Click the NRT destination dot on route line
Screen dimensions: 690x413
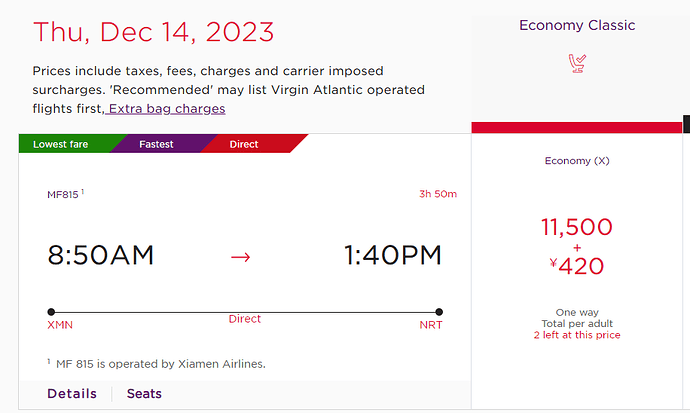[x=439, y=312]
